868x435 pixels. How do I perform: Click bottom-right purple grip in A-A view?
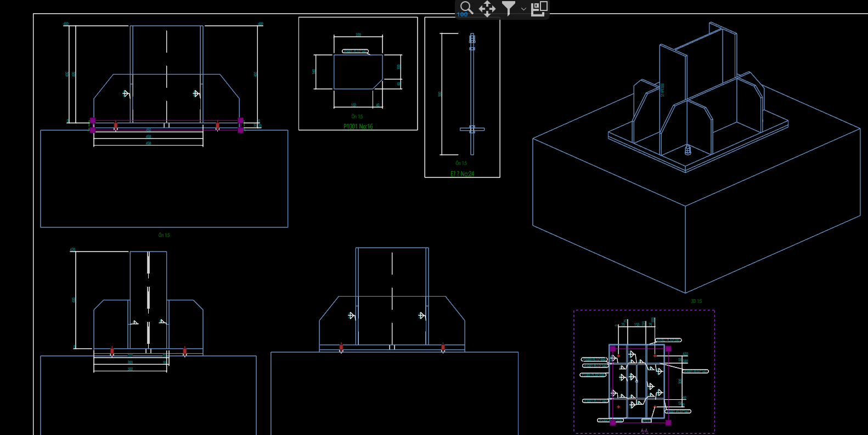point(668,422)
